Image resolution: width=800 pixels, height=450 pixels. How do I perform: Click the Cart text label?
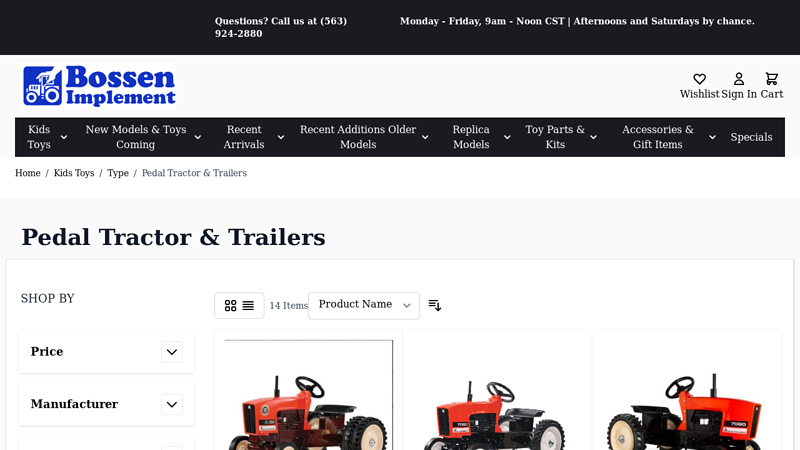pyautogui.click(x=771, y=94)
